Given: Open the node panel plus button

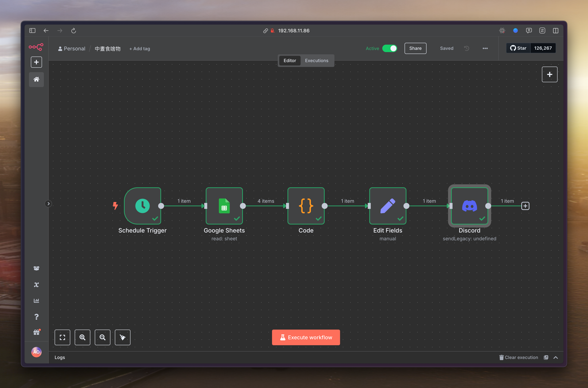Looking at the screenshot, I should [x=550, y=74].
